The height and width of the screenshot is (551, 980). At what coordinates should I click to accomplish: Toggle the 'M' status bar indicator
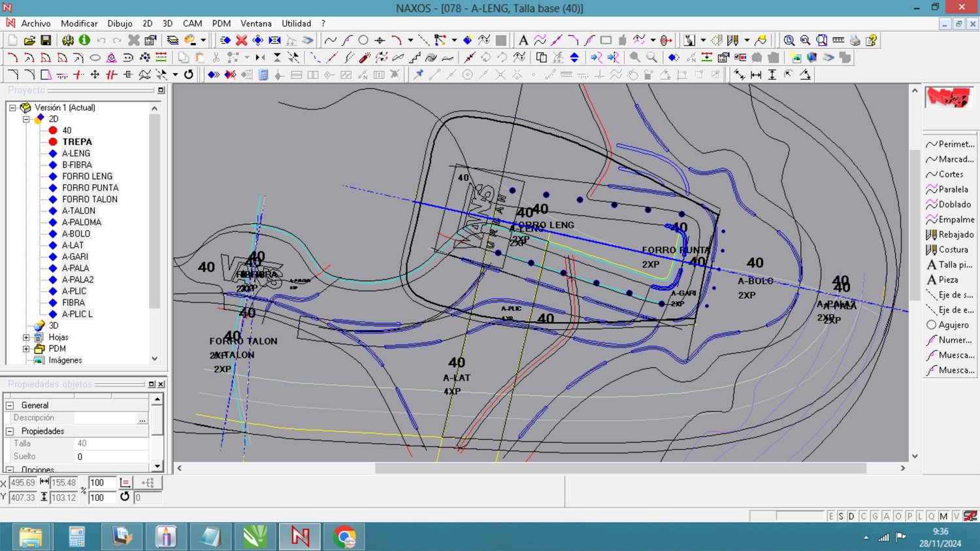(x=943, y=516)
